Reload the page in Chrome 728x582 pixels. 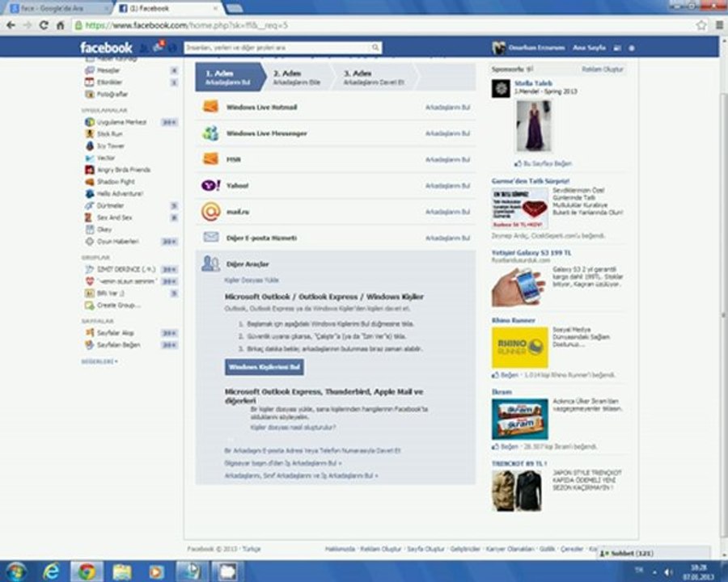(44, 25)
